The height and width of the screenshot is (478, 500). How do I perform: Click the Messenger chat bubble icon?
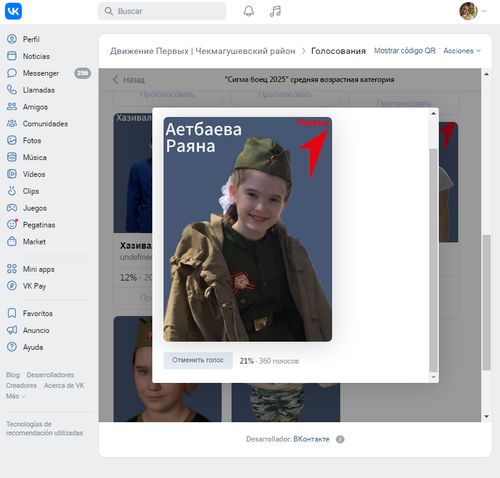tap(12, 73)
